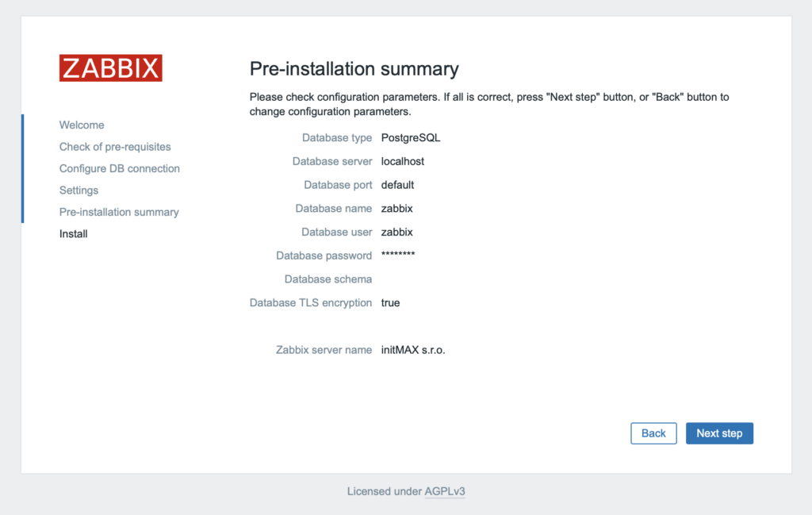Select the Install step in the sidebar

click(x=73, y=233)
